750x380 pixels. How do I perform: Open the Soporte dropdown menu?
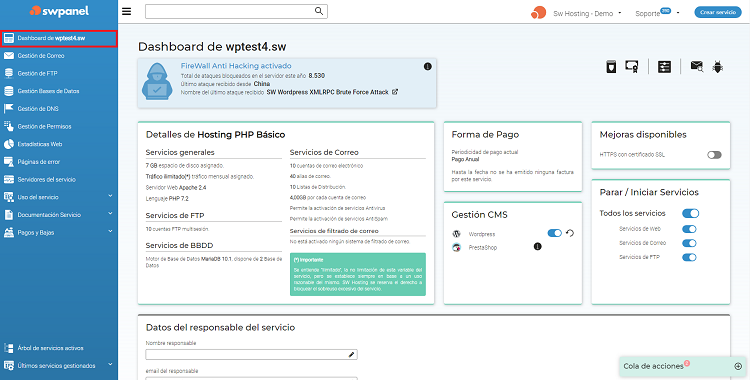coord(657,13)
